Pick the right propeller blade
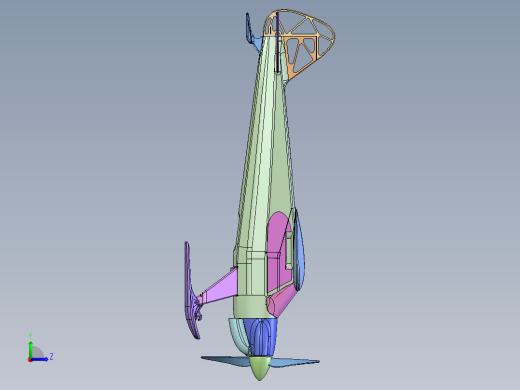 pos(294,362)
